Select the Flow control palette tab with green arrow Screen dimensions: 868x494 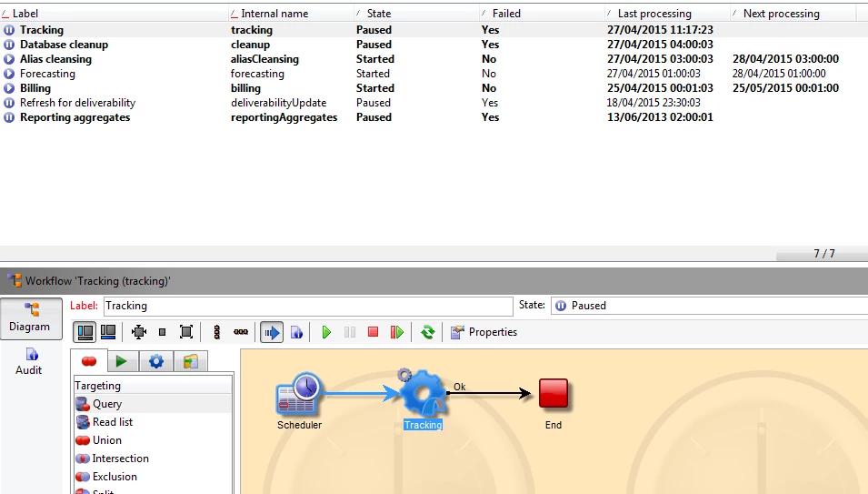121,362
